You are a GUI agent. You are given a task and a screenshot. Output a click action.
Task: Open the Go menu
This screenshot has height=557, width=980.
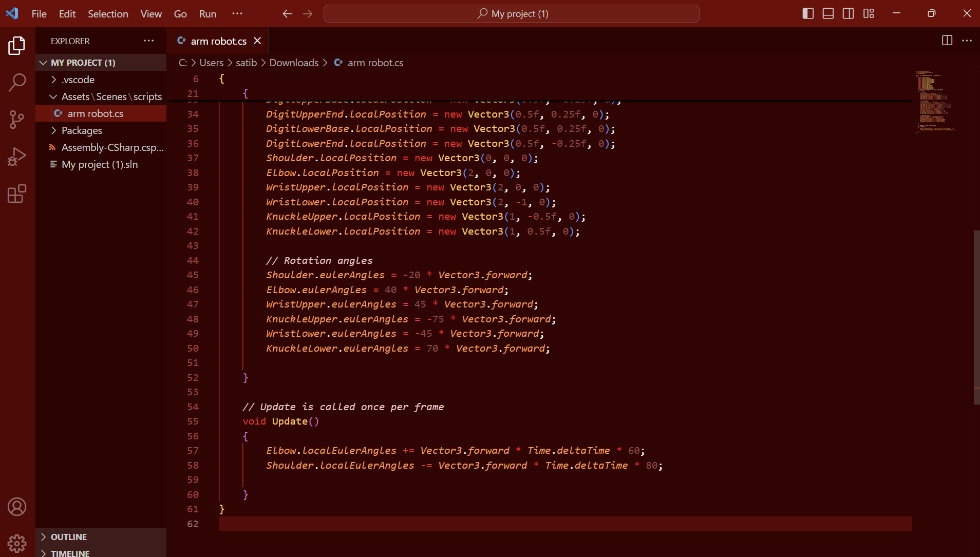tap(180, 14)
